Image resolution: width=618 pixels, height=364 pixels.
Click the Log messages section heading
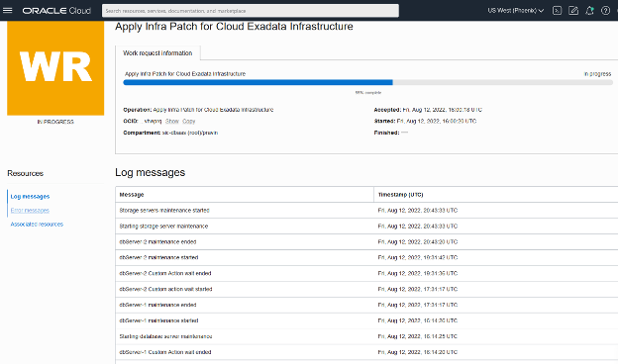coord(151,172)
